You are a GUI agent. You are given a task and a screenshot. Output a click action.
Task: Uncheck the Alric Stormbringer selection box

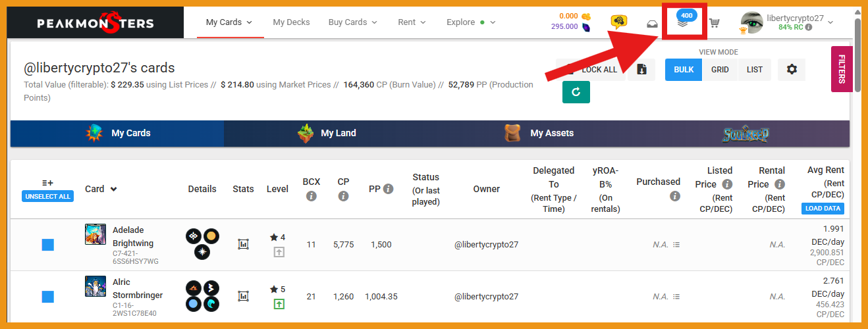(x=47, y=297)
